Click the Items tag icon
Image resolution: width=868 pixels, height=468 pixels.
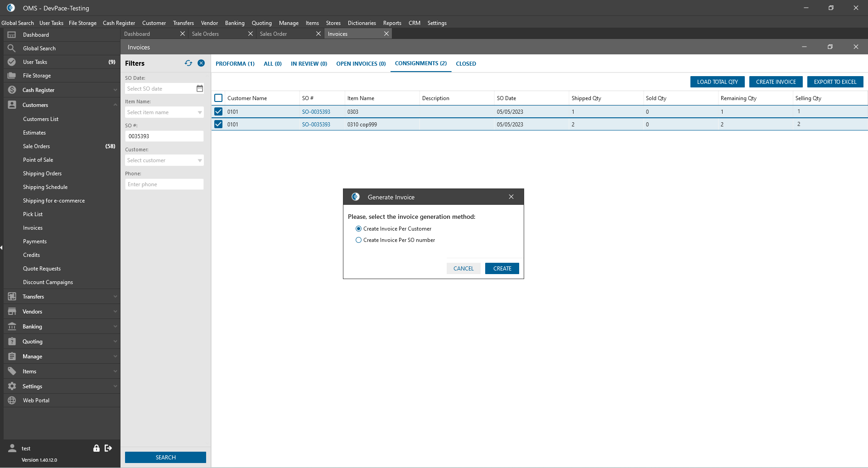click(12, 372)
